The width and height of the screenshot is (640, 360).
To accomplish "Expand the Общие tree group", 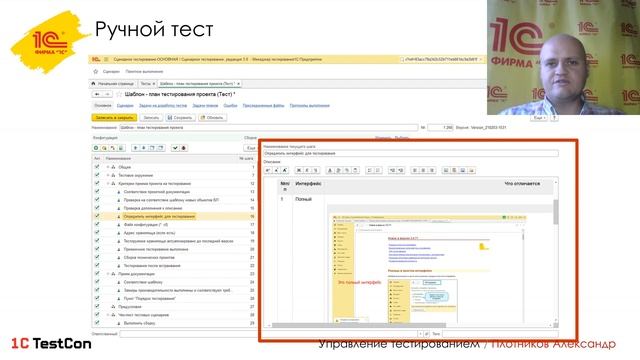I will coord(108,167).
